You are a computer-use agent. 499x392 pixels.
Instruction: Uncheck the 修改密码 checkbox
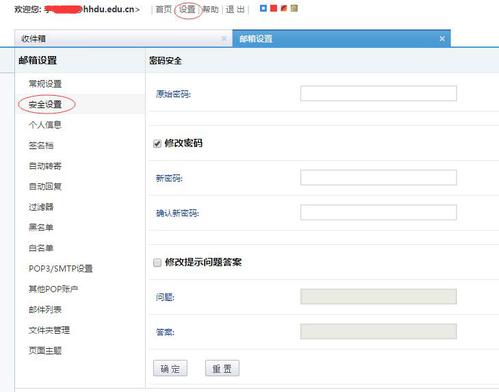[x=157, y=144]
